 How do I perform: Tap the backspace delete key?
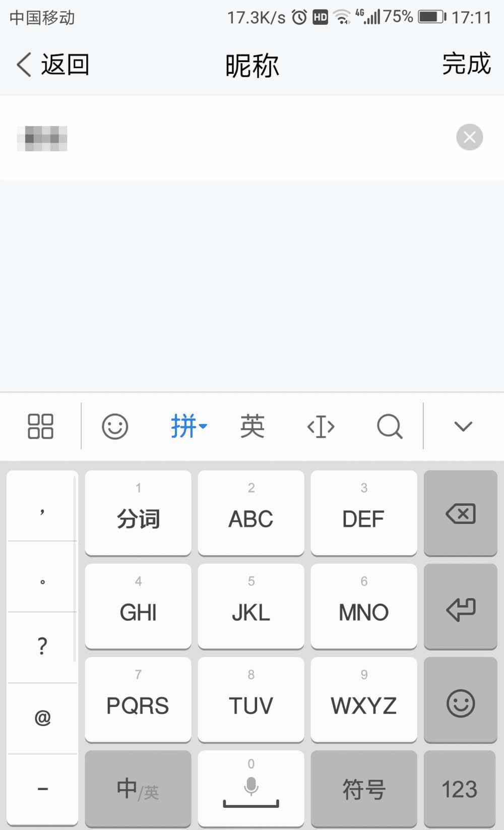pos(461,513)
